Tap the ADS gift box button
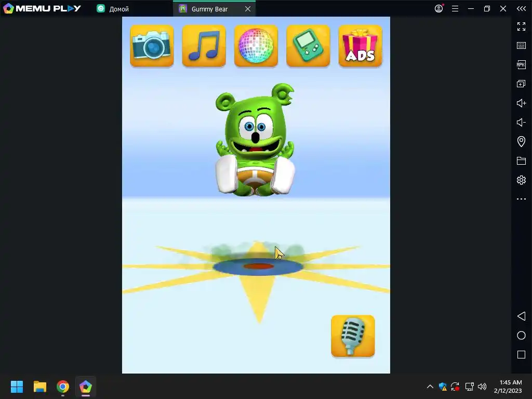This screenshot has height=399, width=532. 360,46
